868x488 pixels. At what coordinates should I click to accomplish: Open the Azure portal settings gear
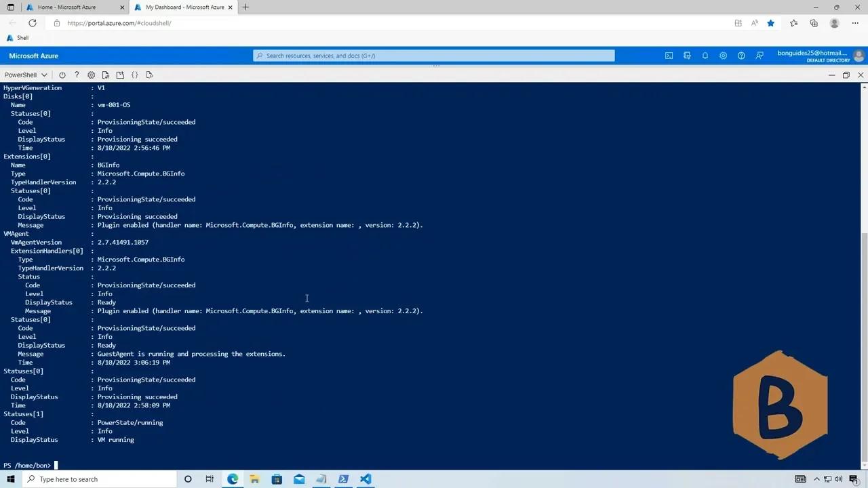723,56
